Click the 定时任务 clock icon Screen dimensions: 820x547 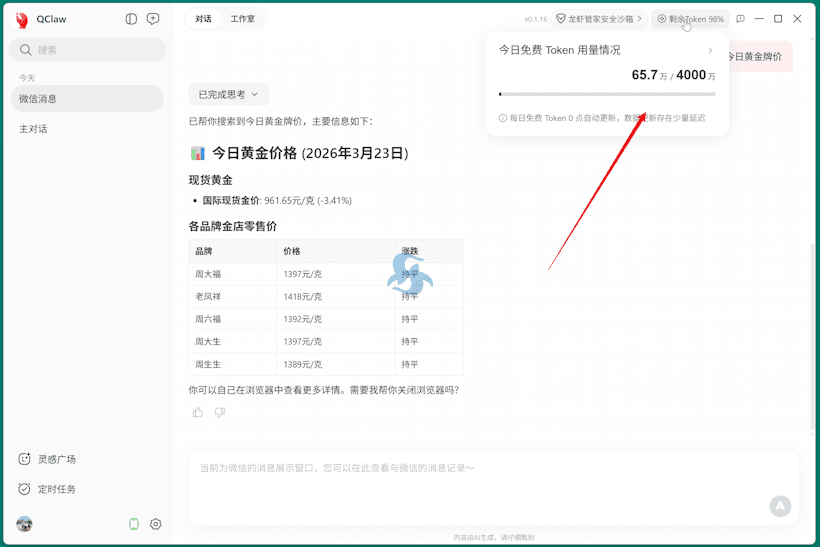[24, 489]
